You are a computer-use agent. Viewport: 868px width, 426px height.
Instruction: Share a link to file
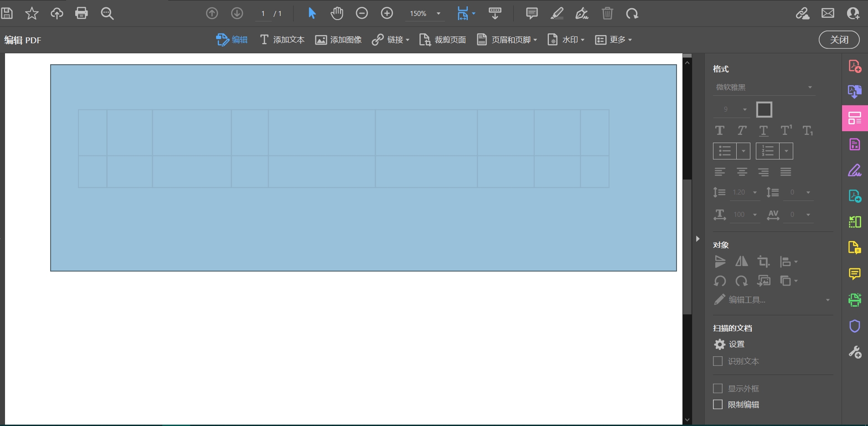pos(803,13)
